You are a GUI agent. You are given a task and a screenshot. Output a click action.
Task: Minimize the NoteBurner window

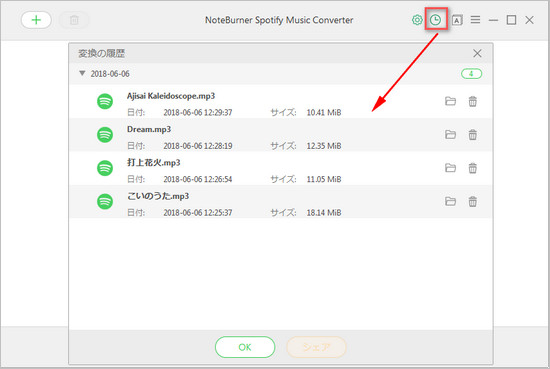point(493,20)
